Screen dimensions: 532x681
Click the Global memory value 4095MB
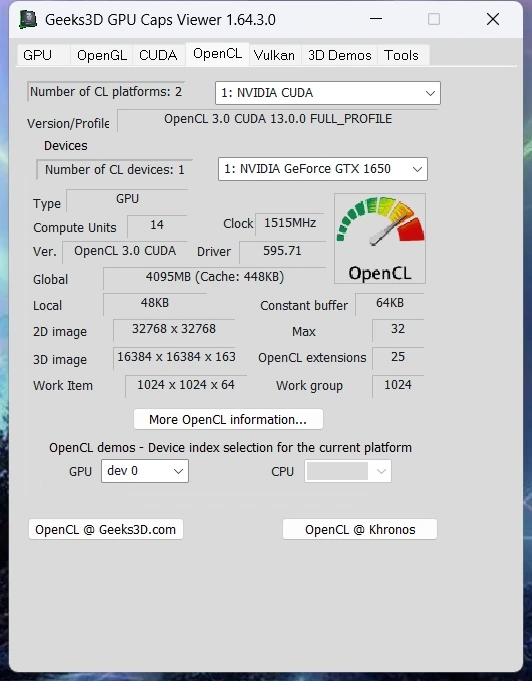(x=215, y=278)
